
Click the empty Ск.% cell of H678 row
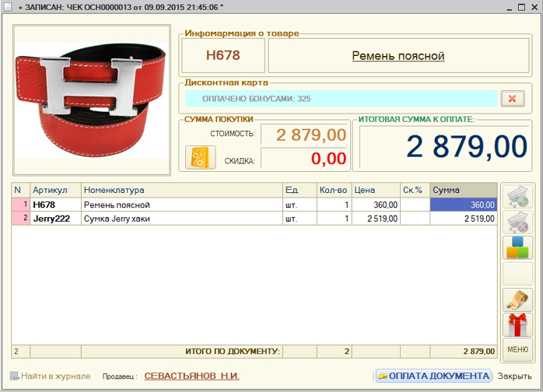(415, 205)
